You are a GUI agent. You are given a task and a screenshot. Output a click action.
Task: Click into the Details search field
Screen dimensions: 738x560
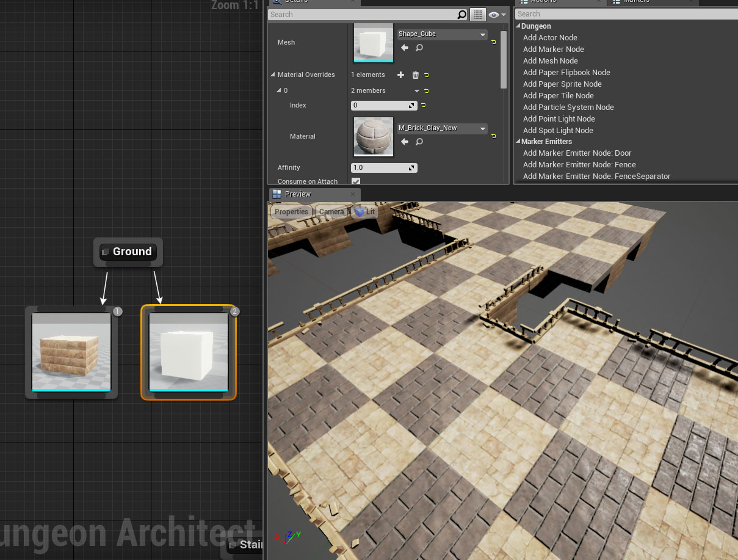click(x=363, y=15)
